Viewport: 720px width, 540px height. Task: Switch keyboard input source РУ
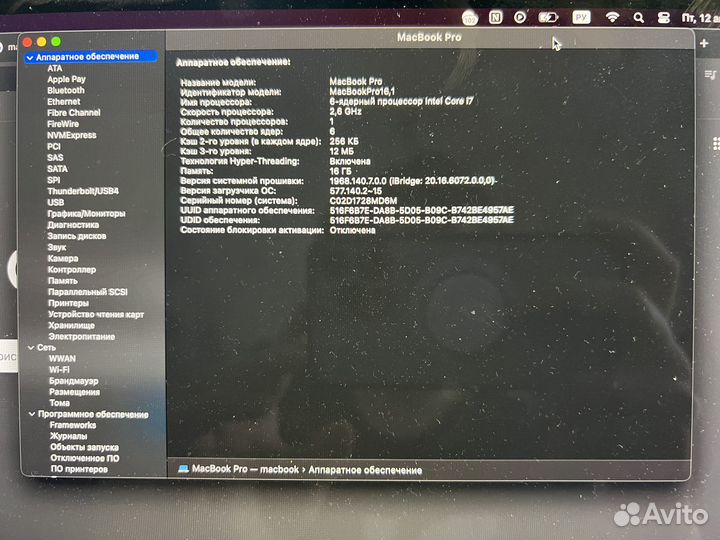coord(581,17)
